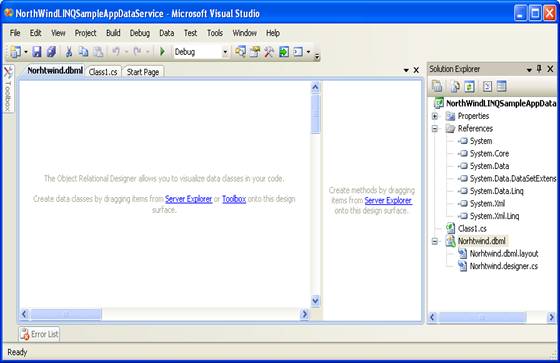Viewport: 560px width, 363px height.
Task: Click the Toolbox link on design surface
Action: [234, 199]
